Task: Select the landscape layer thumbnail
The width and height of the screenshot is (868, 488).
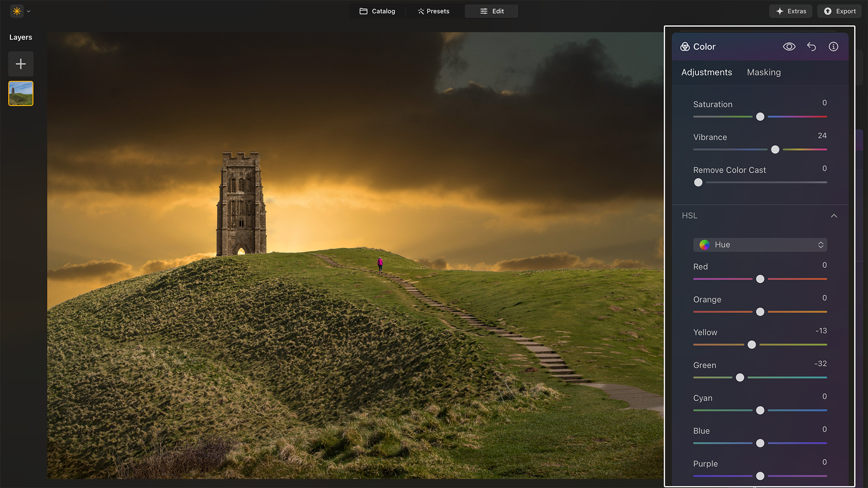Action: (x=21, y=93)
